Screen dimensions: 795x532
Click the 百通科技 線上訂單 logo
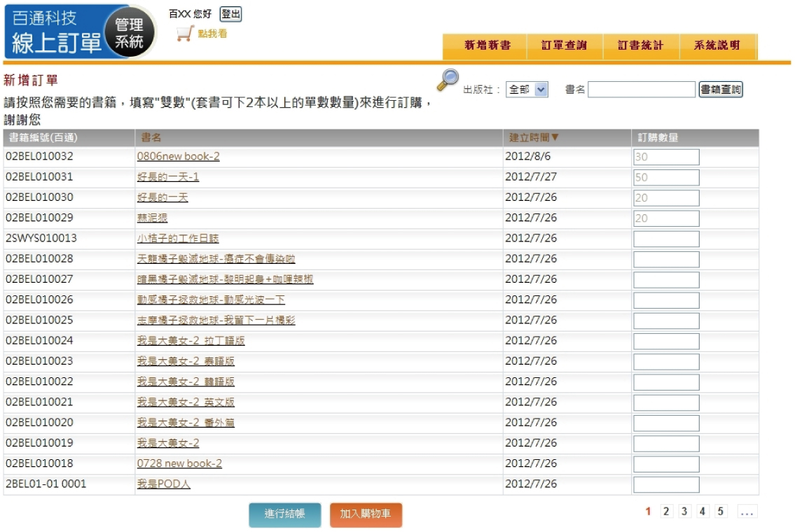tap(79, 32)
